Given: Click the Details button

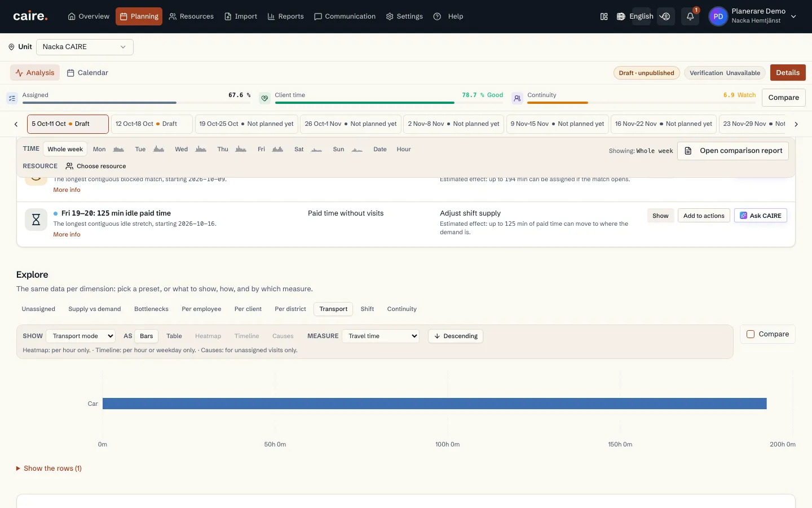Looking at the screenshot, I should 788,73.
